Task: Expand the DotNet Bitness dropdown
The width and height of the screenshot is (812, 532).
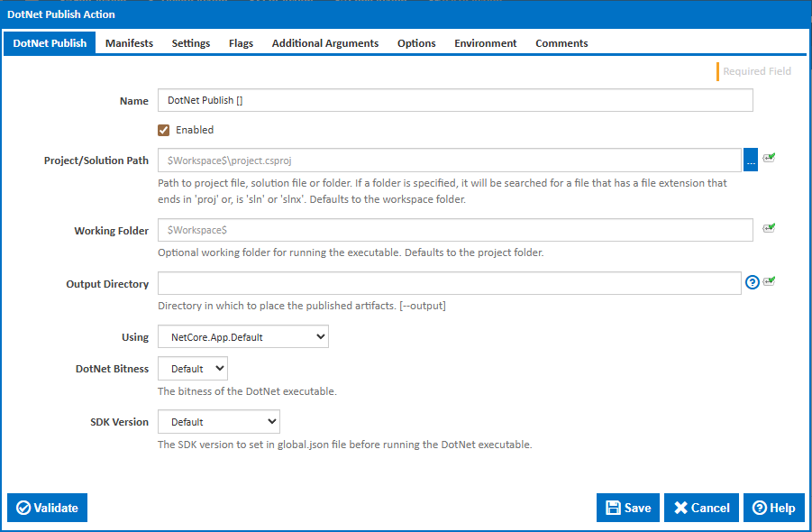Action: 192,368
